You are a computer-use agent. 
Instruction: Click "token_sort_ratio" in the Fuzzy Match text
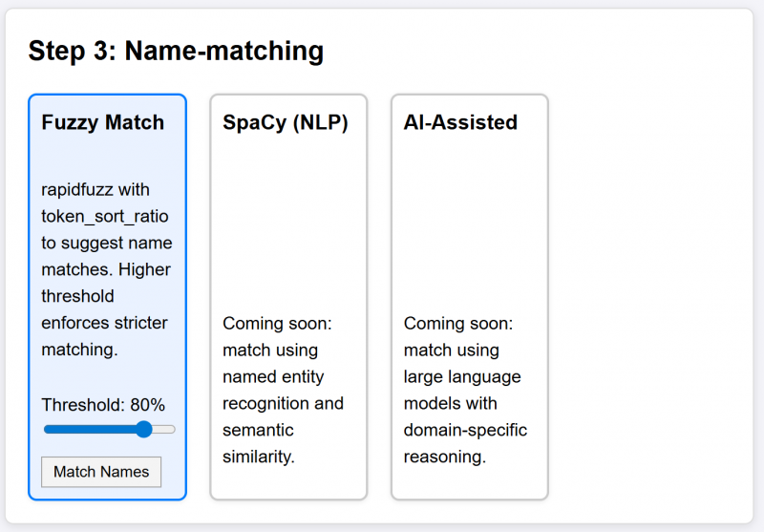pos(105,216)
